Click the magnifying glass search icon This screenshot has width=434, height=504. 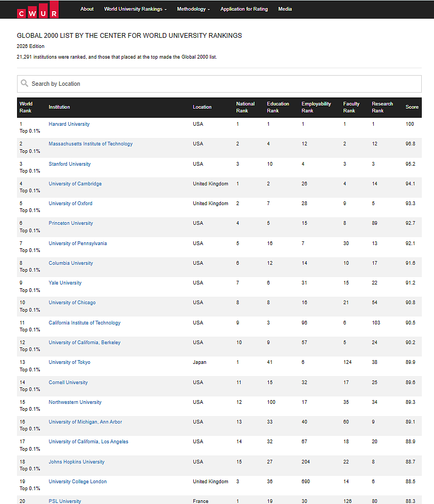[24, 83]
